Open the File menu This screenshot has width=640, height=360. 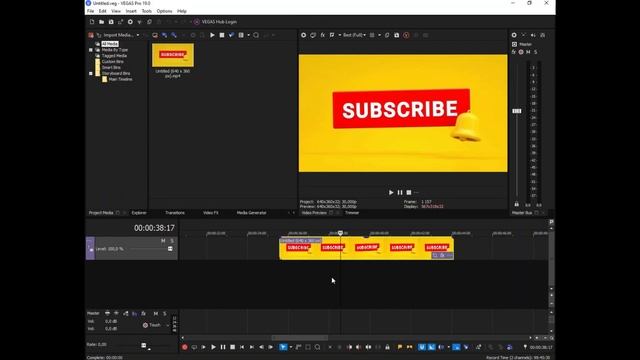90,11
